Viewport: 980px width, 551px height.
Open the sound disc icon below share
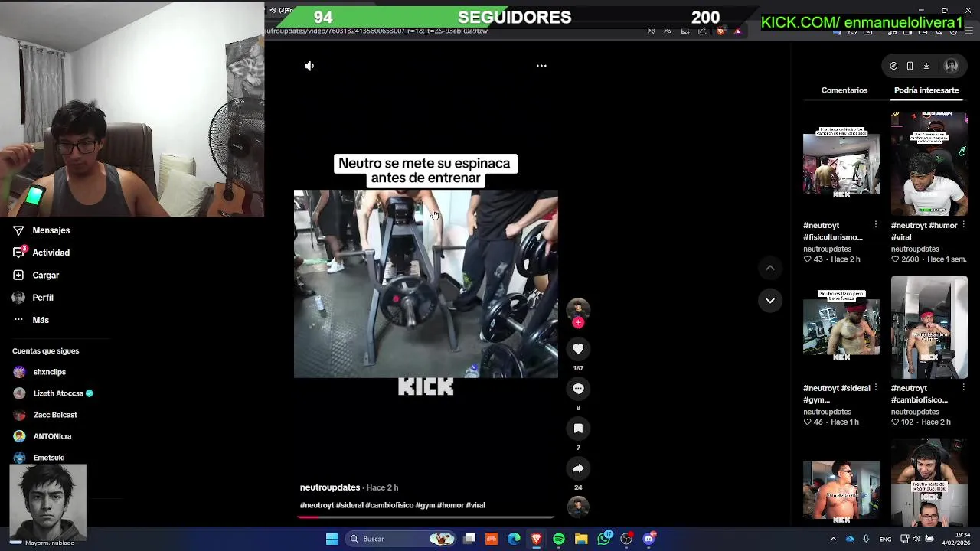tap(578, 507)
